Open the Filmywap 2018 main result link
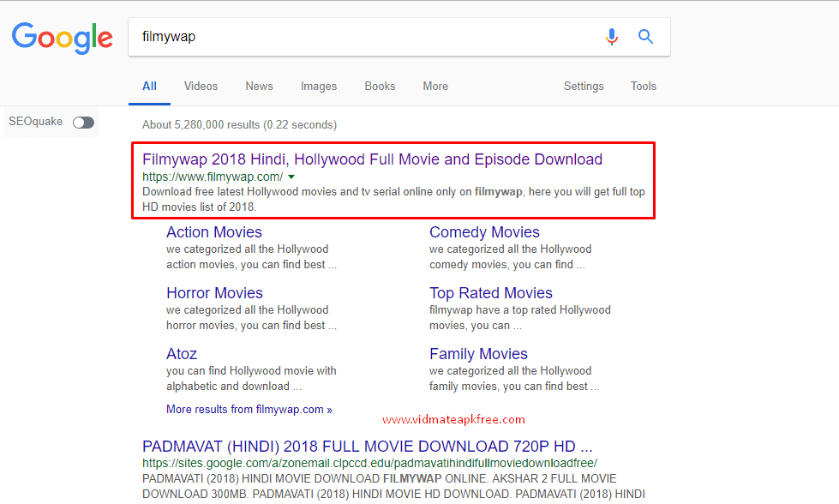Image resolution: width=839 pixels, height=504 pixels. 372,159
